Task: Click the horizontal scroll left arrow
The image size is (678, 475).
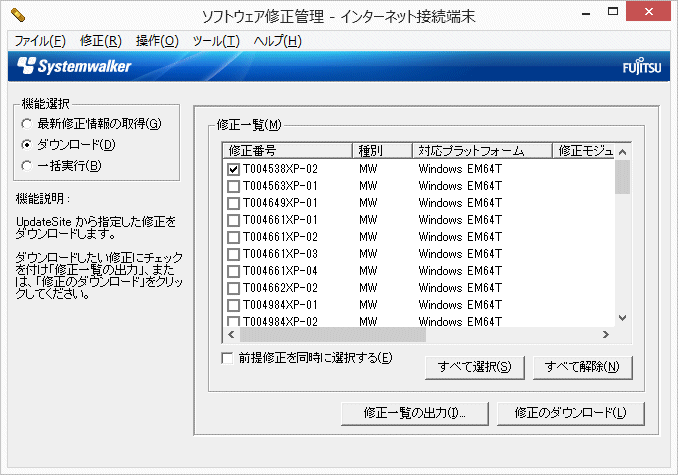Action: pyautogui.click(x=231, y=335)
